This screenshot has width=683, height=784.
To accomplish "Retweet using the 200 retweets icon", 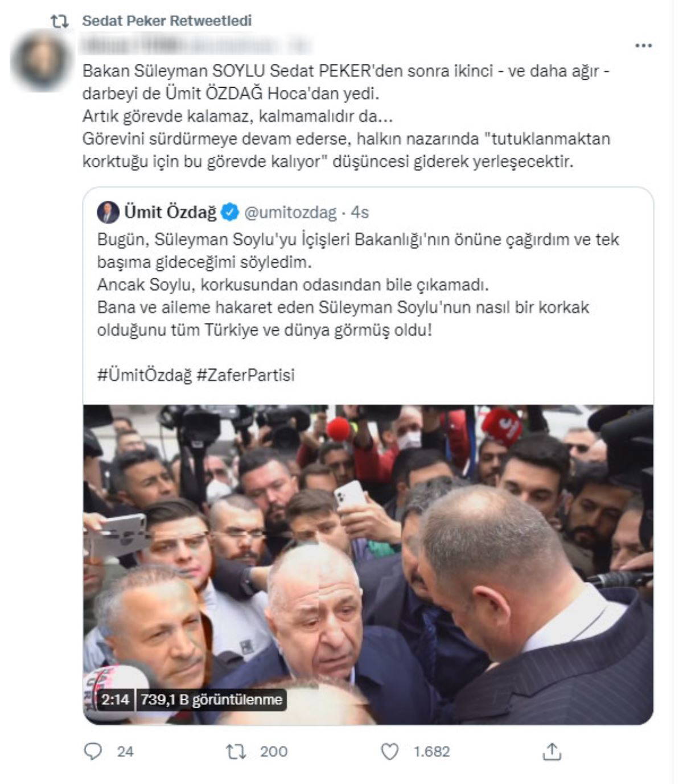I will (236, 752).
